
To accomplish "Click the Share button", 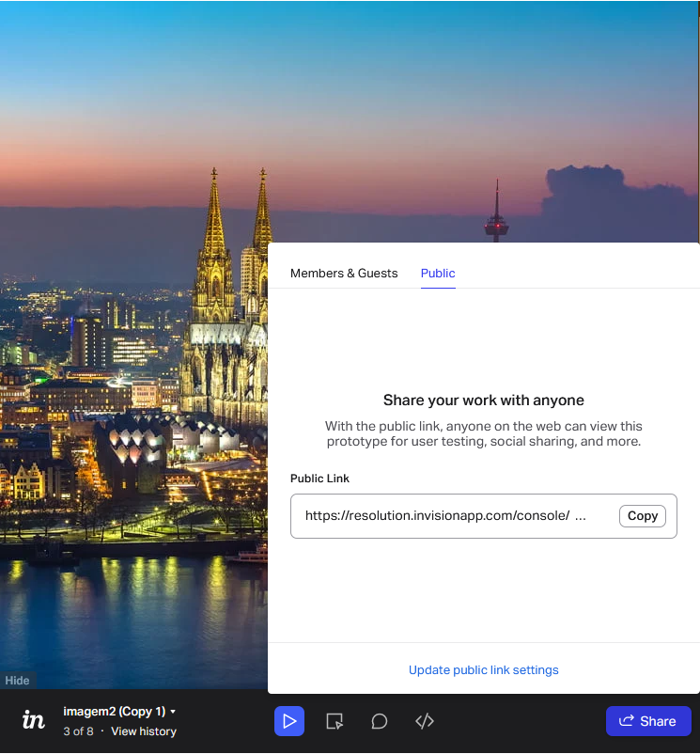I will [x=648, y=721].
